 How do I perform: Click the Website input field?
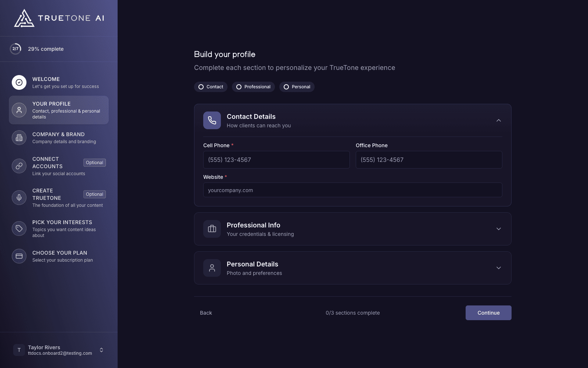tap(353, 190)
